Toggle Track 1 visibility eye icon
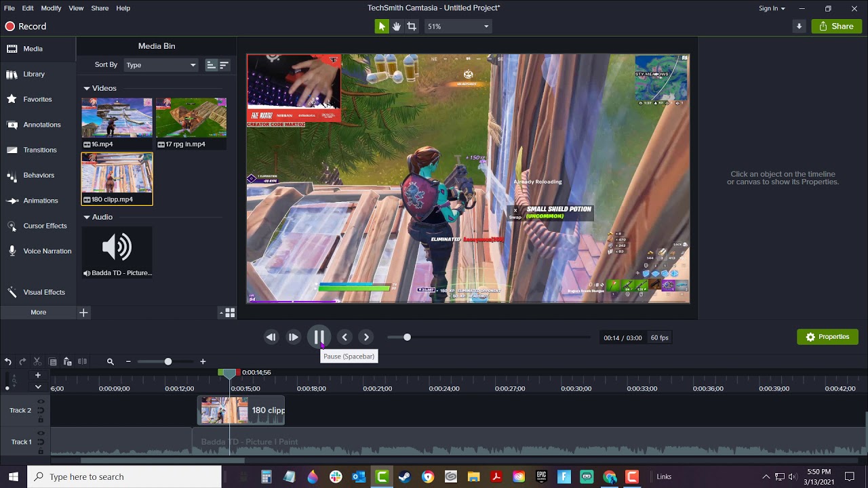This screenshot has width=868, height=488. tap(41, 433)
